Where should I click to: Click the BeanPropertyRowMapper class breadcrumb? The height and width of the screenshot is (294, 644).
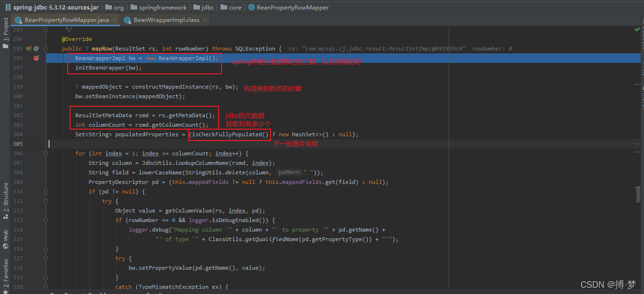[288, 7]
